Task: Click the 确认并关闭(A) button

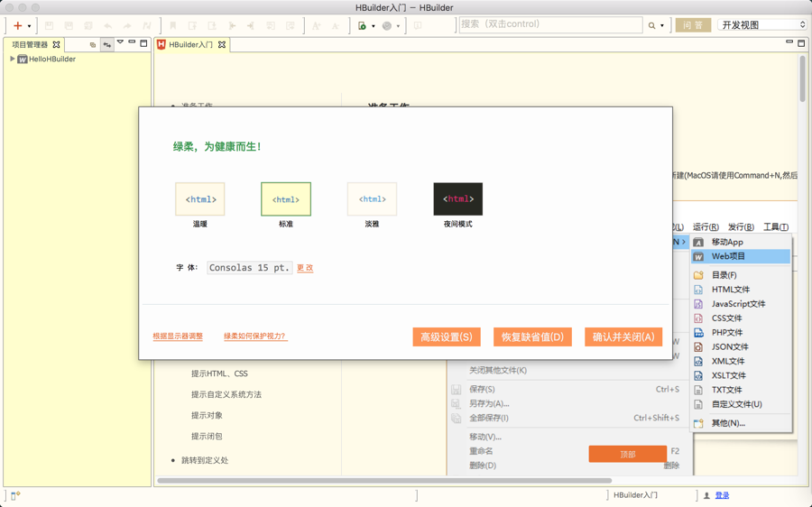Action: tap(623, 336)
